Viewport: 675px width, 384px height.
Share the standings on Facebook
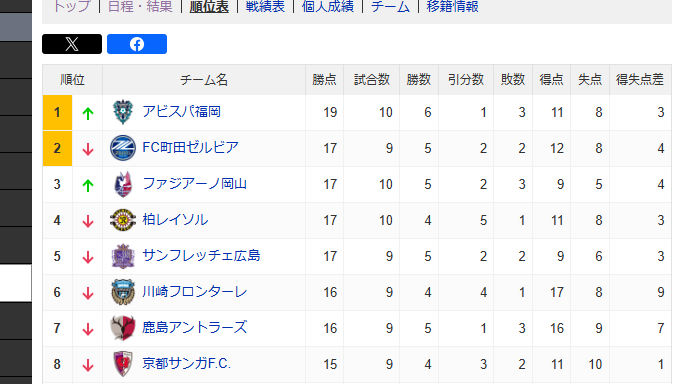coord(137,44)
